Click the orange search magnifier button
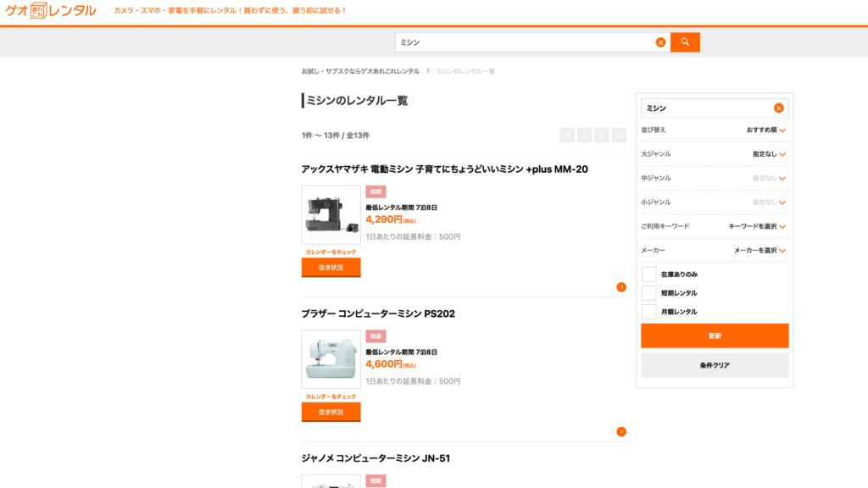Viewport: 868px width, 488px height. pos(685,42)
